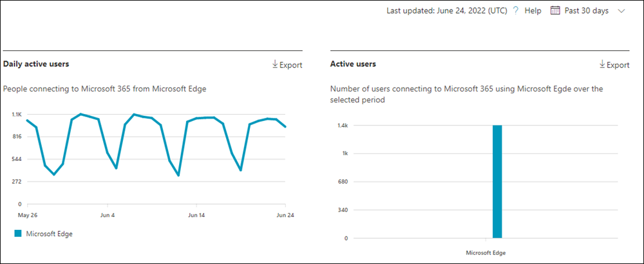Click the download arrow icon in Active users
The height and width of the screenshot is (264, 644).
point(603,64)
